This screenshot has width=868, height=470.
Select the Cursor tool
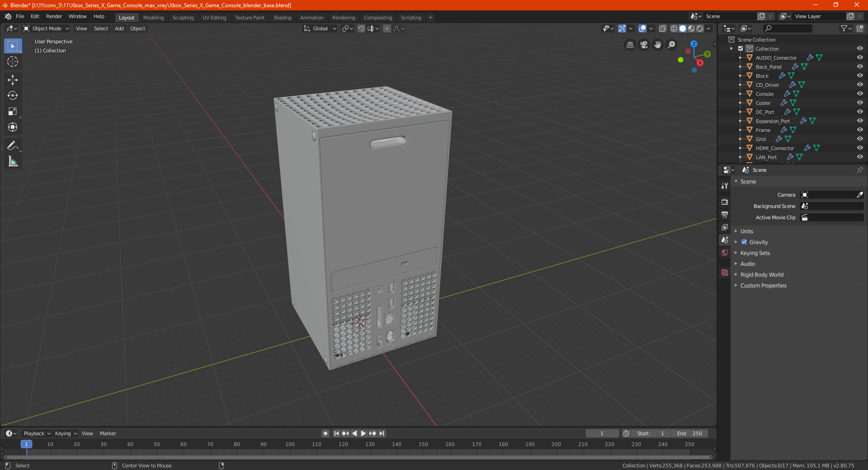[13, 62]
